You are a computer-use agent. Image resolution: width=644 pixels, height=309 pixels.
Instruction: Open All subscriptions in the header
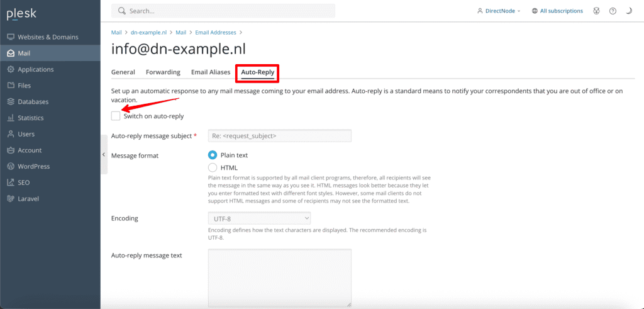[557, 11]
